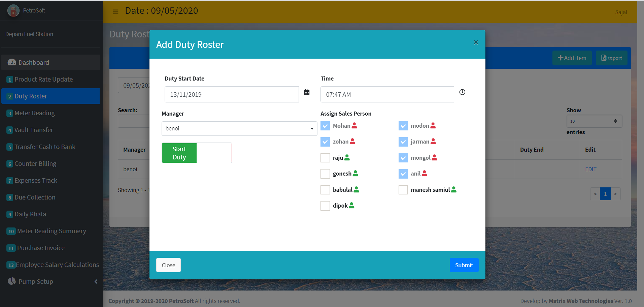Viewport: 644px width, 307px height.
Task: Open Meter Reading in sidebar
Action: coord(34,113)
